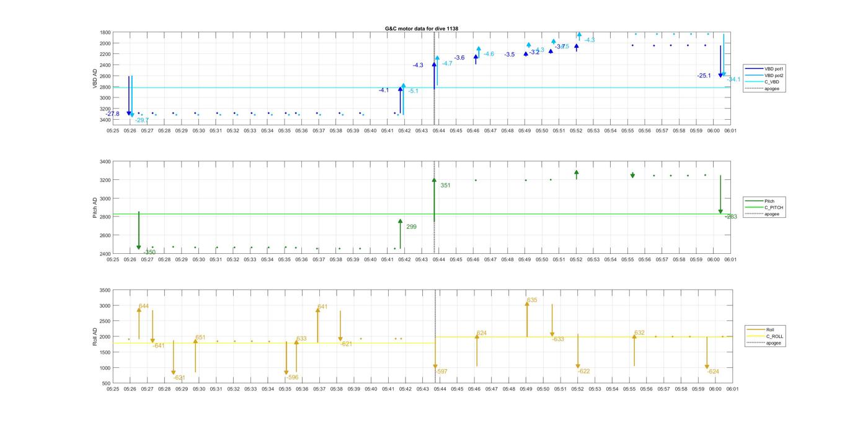
Task: Click the '-283' pitch data label
Action: (x=731, y=217)
